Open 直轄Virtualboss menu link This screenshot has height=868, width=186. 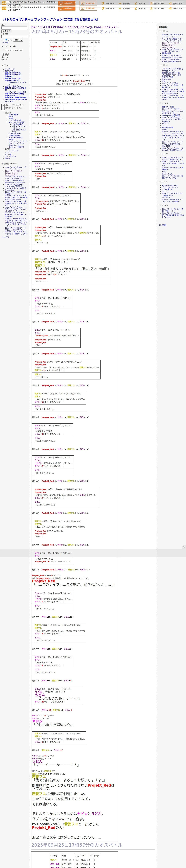coord(12,96)
